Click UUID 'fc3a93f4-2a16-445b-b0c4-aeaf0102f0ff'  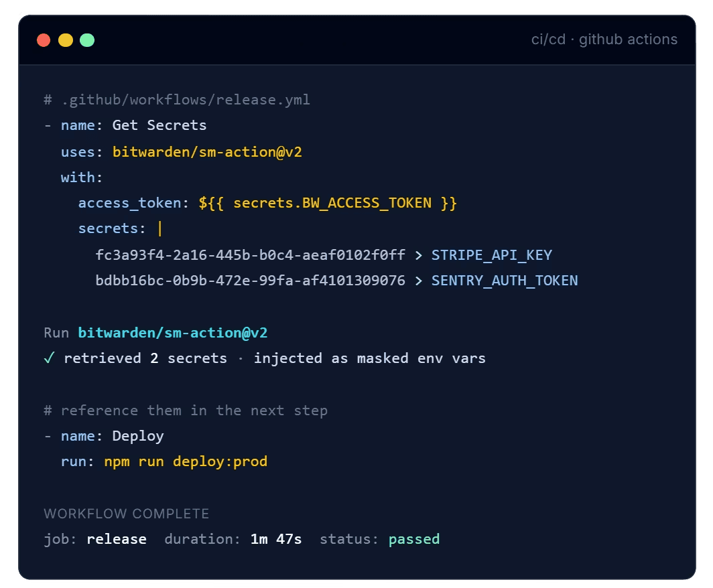tap(250, 255)
